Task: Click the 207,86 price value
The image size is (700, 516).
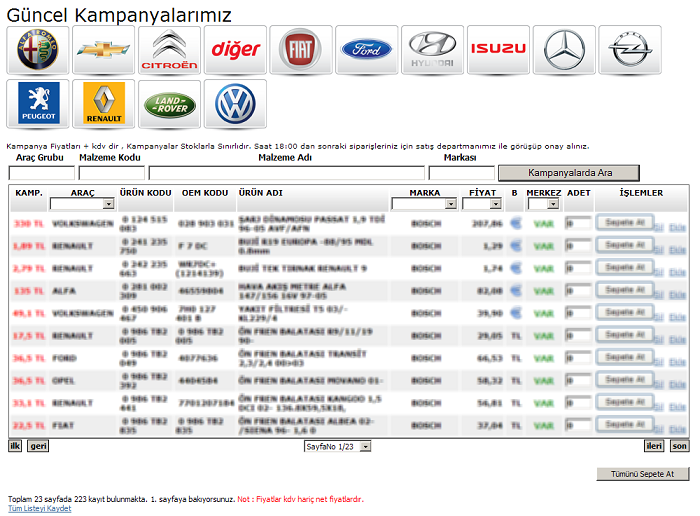Action: (x=488, y=224)
